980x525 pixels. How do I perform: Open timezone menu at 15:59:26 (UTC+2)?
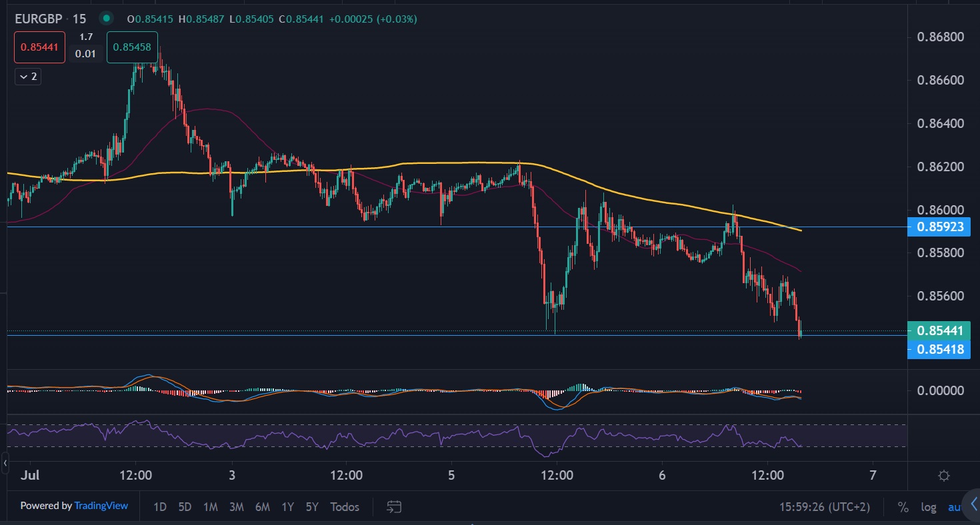(825, 507)
